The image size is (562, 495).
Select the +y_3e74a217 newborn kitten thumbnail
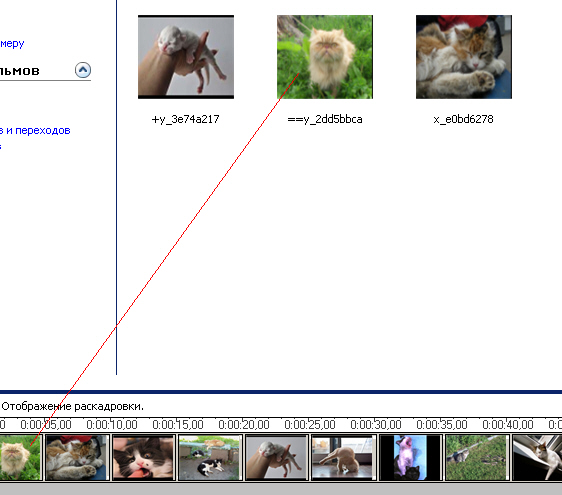pyautogui.click(x=186, y=57)
